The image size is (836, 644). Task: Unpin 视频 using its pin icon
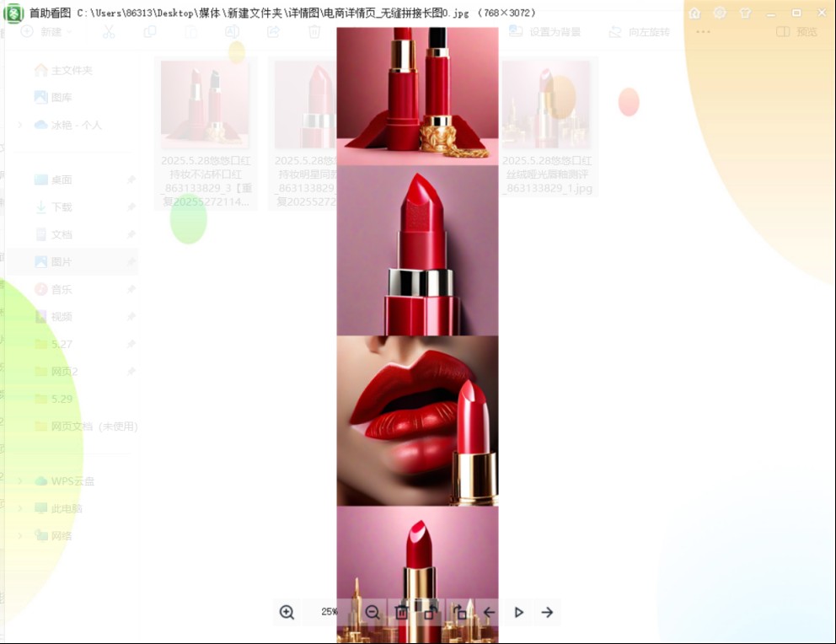pyautogui.click(x=131, y=317)
